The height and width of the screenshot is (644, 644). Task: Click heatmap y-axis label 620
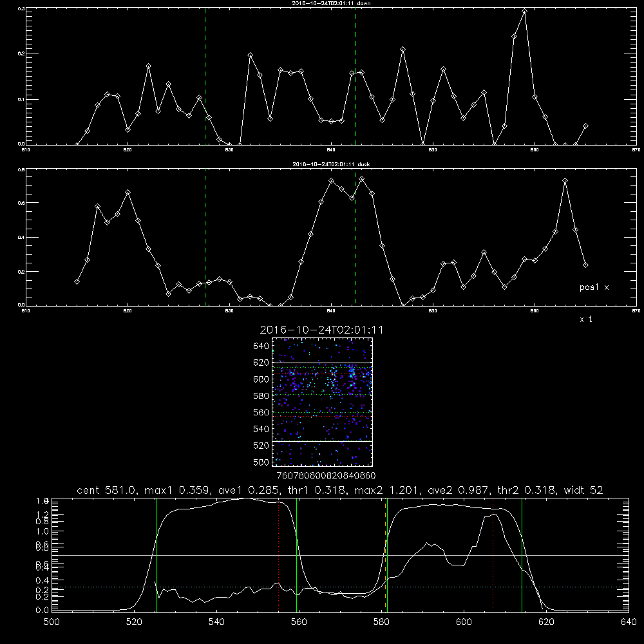261,363
